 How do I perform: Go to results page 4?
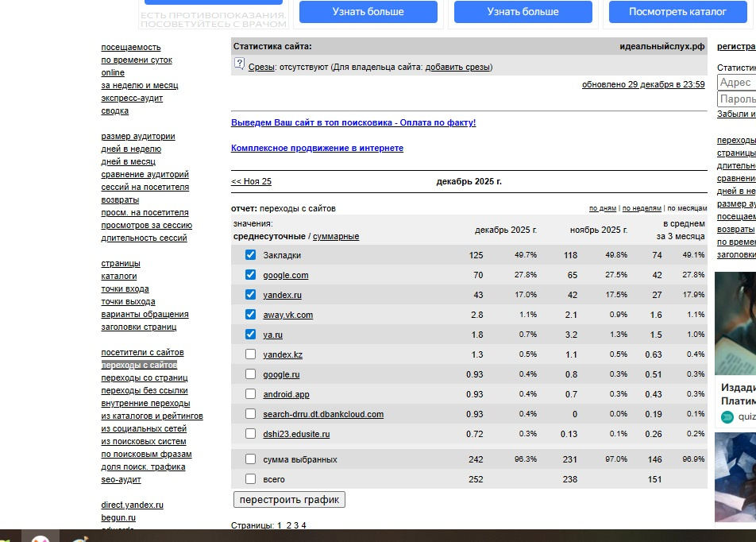[303, 525]
